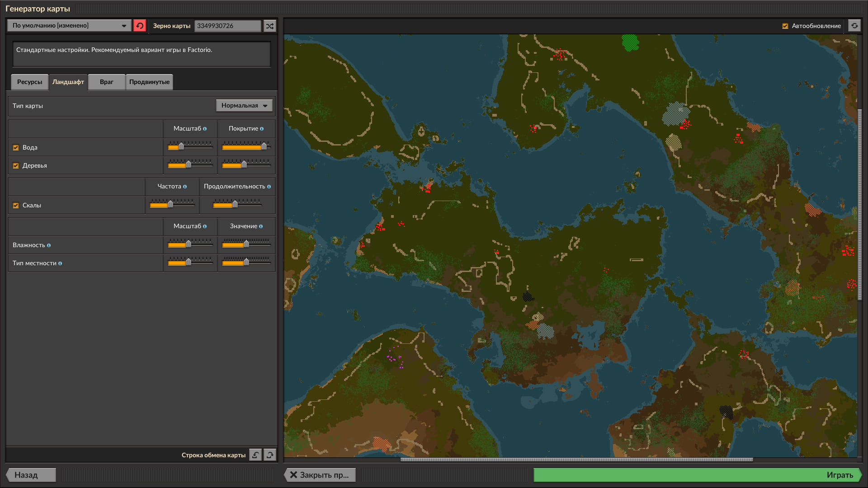Disable the Вода checkbox
Image resolution: width=868 pixels, height=488 pixels.
(16, 148)
